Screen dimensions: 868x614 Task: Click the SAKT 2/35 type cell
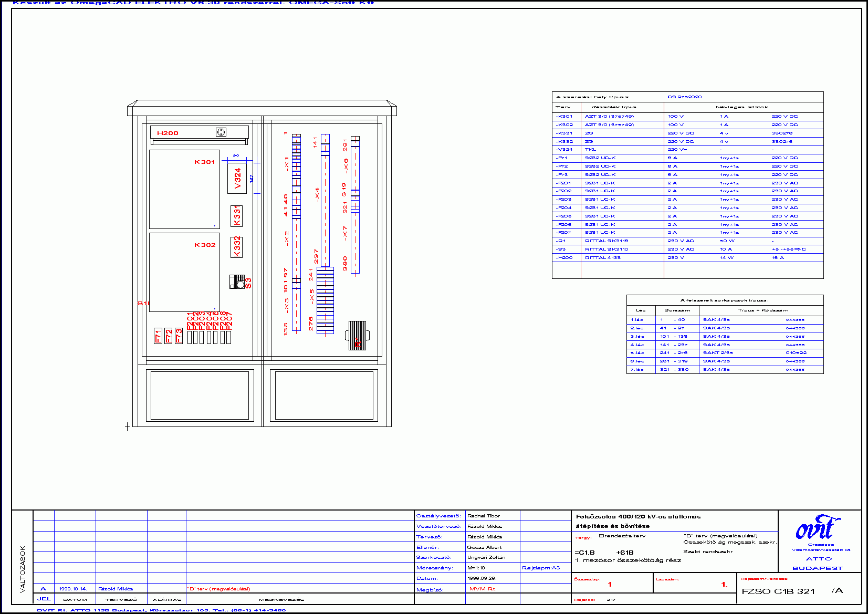(x=718, y=353)
